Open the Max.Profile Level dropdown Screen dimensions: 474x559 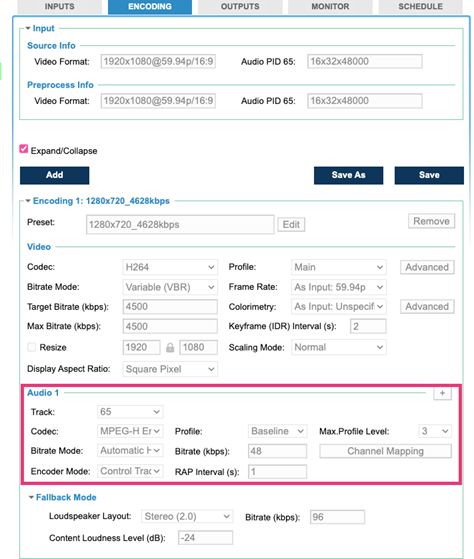(435, 431)
